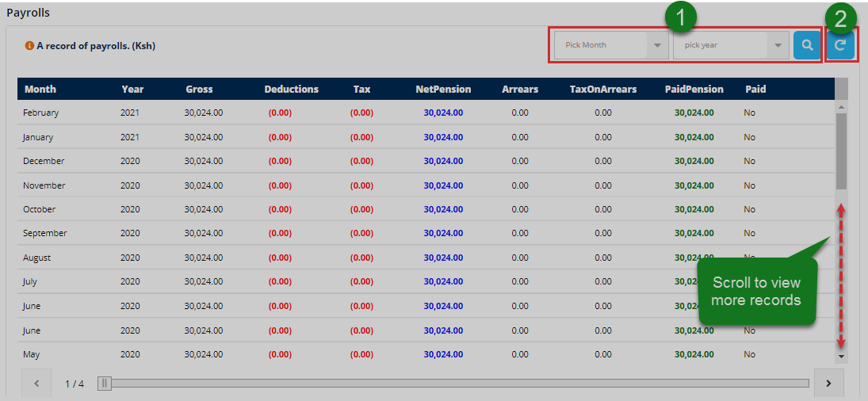Viewport: 868px width, 401px height.
Task: Open the Pick Month dropdown
Action: pyautogui.click(x=602, y=45)
